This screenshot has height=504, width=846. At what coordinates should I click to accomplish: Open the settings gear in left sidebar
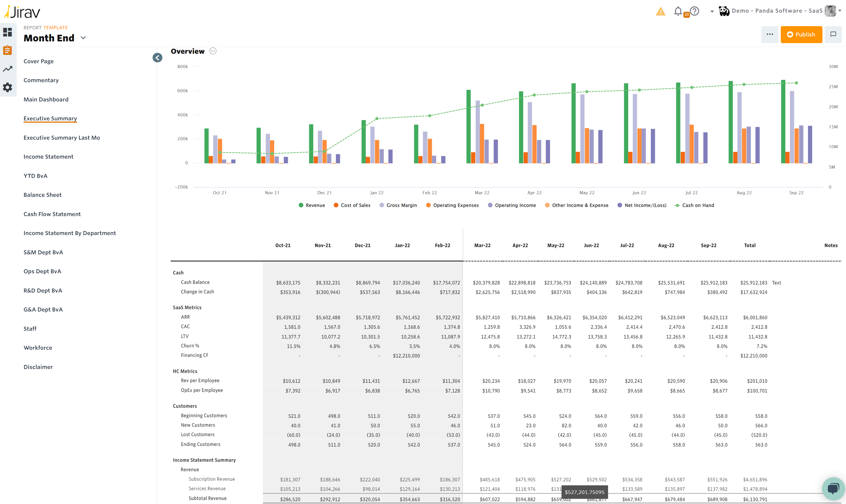coord(7,87)
